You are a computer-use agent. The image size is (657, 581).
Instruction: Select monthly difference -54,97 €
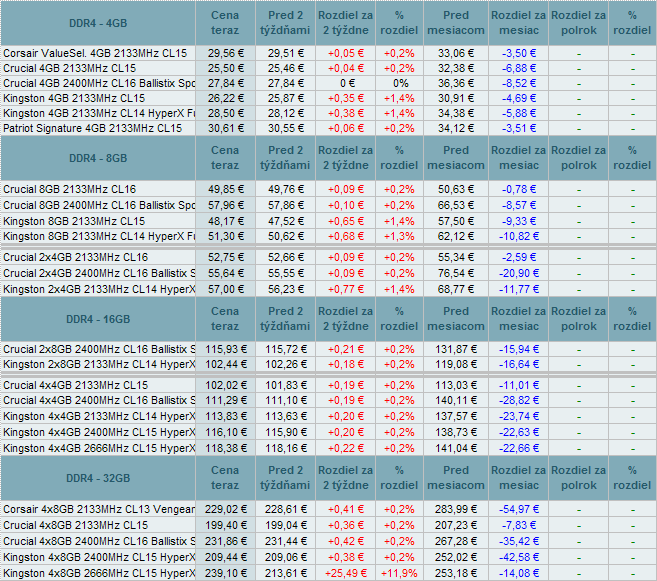pos(519,509)
